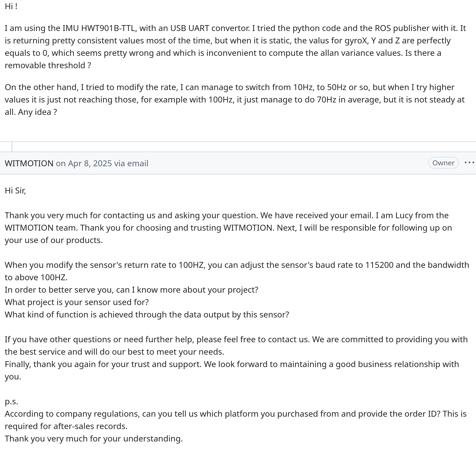Screen dimensions: 476x453
Task: Click the Owner badge on the comment
Action: point(443,163)
